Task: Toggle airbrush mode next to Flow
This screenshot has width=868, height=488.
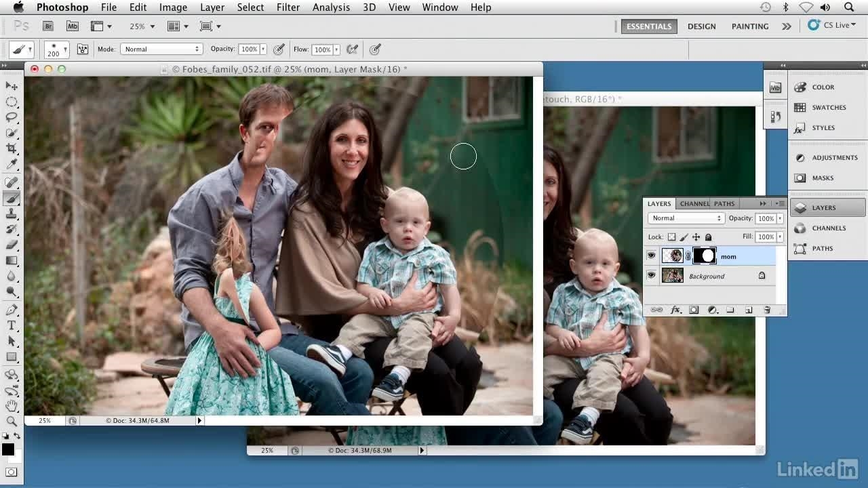Action: [x=352, y=49]
